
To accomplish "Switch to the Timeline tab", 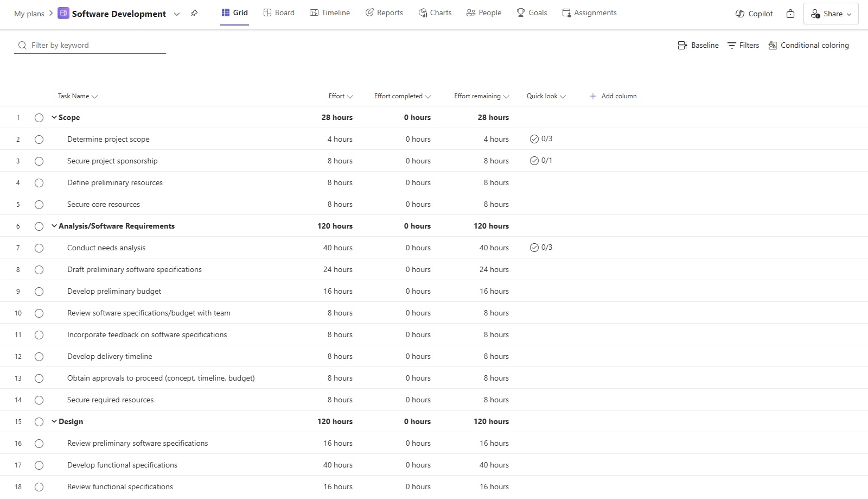I will point(329,12).
